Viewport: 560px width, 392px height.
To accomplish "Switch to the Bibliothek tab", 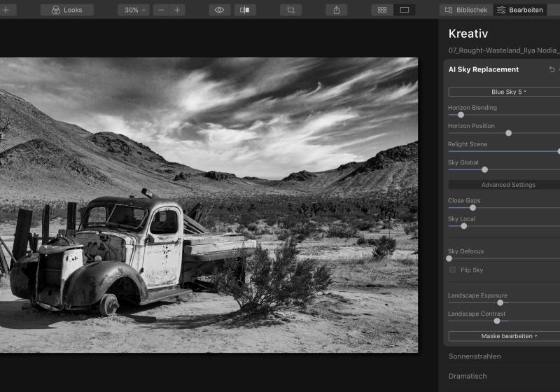I will tap(466, 10).
